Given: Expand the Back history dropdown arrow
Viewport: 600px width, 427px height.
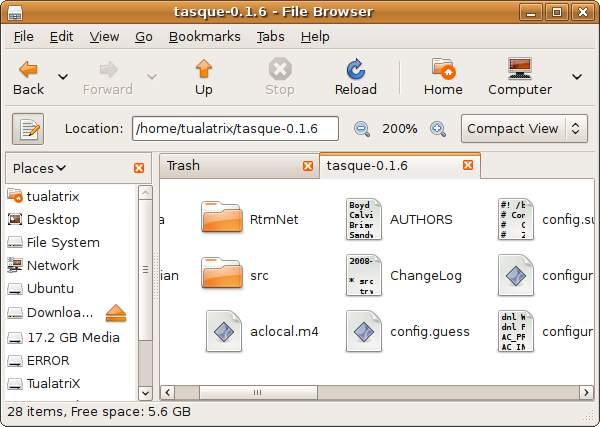Looking at the screenshot, I should (x=63, y=77).
